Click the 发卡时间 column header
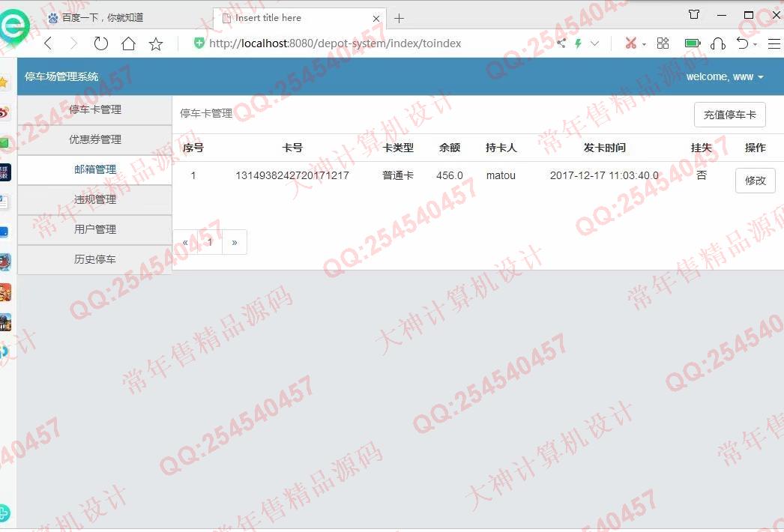The image size is (784, 532). (x=605, y=148)
